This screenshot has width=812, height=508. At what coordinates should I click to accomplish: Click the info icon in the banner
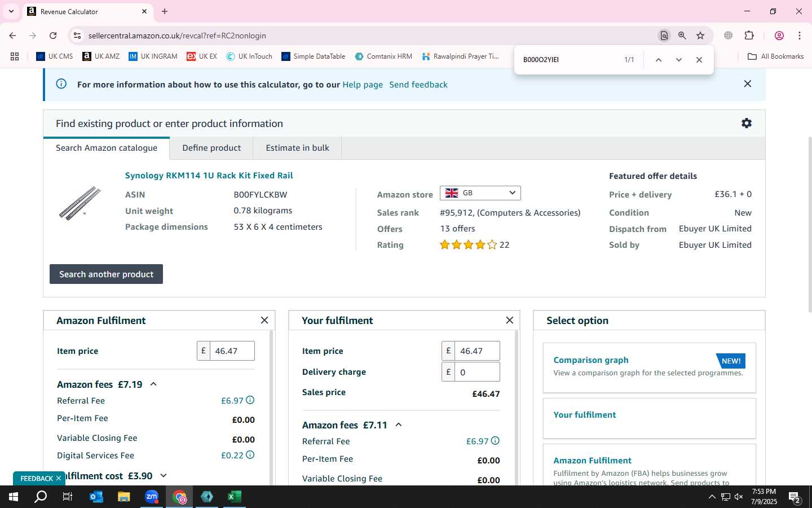coord(61,84)
